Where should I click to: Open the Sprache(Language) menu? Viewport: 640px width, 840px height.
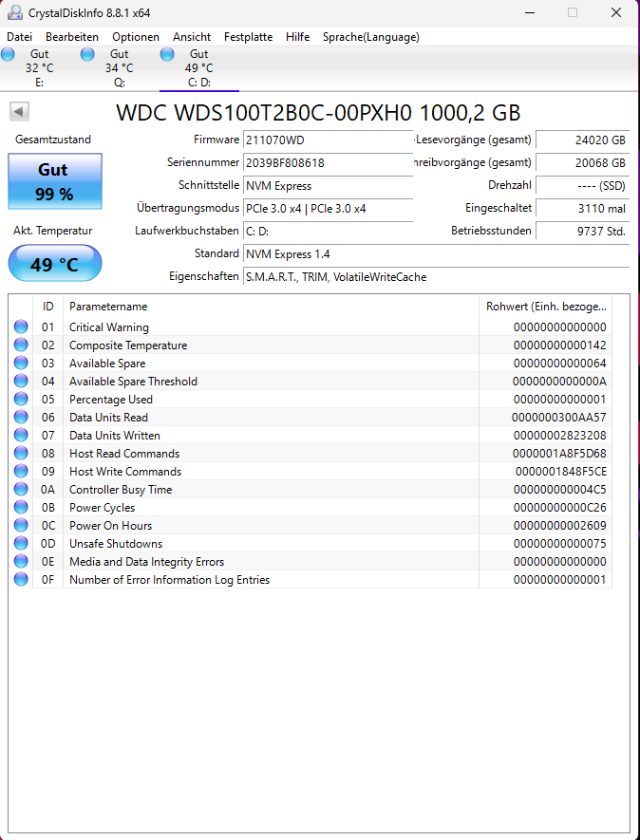[x=371, y=37]
